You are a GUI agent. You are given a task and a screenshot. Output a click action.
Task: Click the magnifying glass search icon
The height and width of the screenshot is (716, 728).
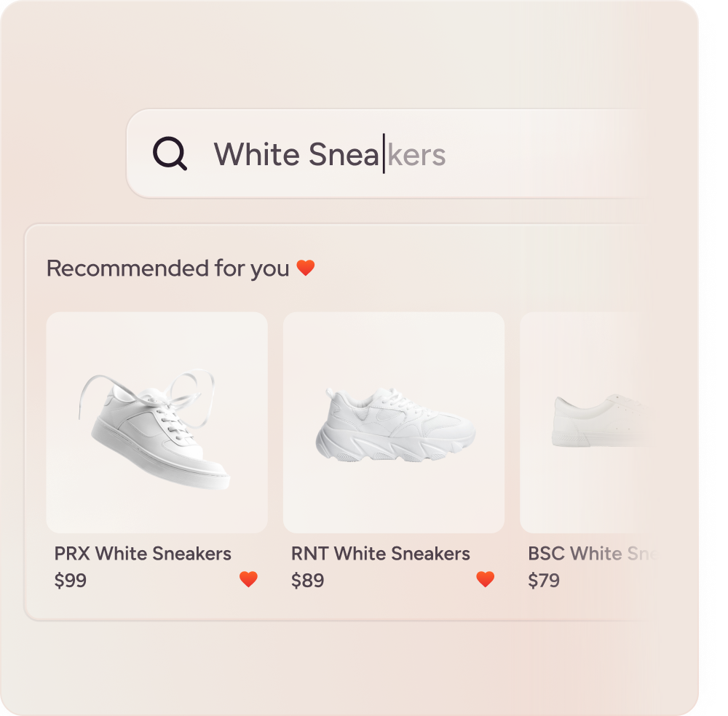170,154
